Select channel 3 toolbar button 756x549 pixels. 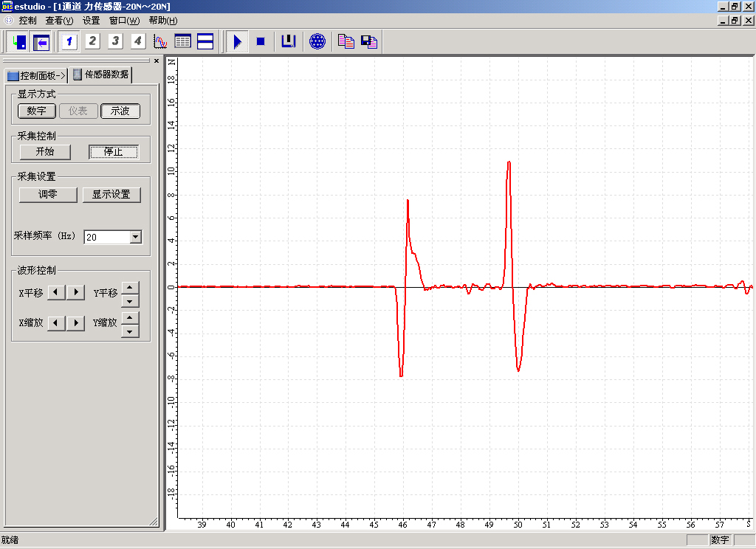click(x=115, y=41)
